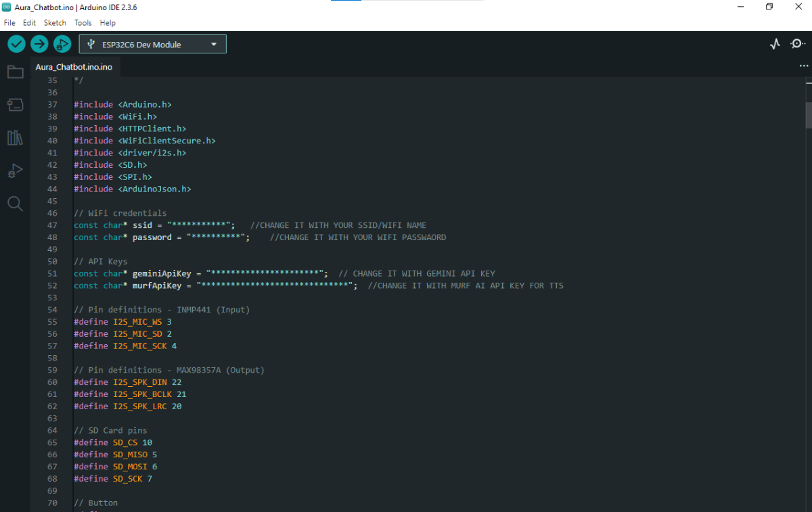The width and height of the screenshot is (812, 512).
Task: Click the Verify sketch checkmark button
Action: coord(17,44)
